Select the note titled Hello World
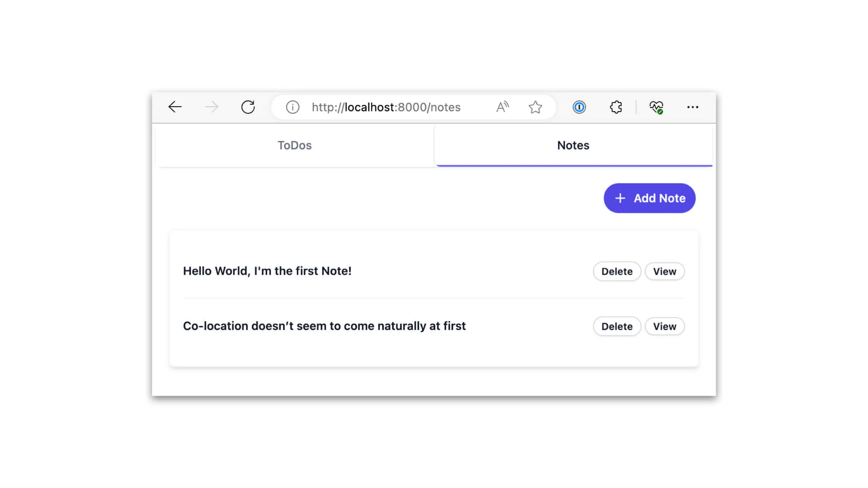The width and height of the screenshot is (868, 488). click(x=267, y=271)
